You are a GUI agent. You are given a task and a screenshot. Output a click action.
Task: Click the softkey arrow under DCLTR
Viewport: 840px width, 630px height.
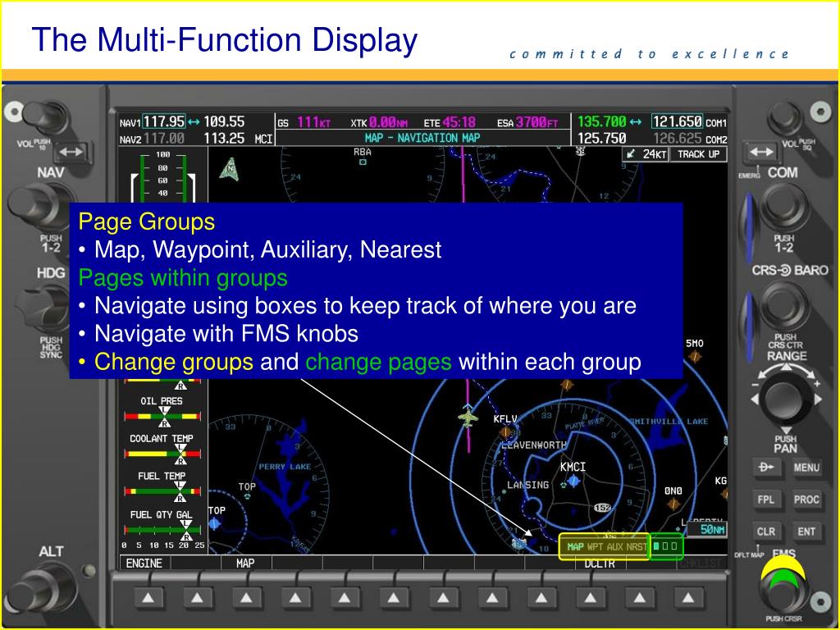point(591,597)
